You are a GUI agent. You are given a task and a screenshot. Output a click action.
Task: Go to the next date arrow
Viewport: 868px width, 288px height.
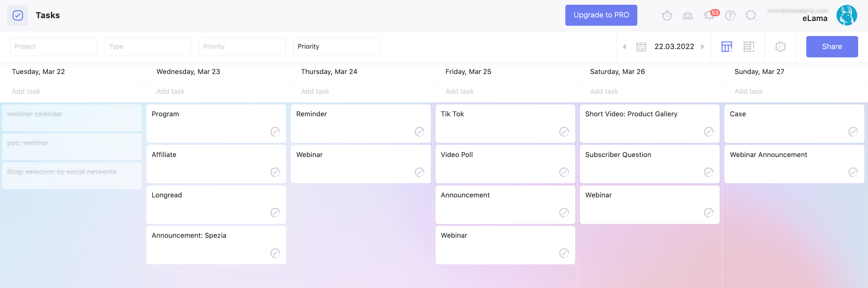point(703,47)
